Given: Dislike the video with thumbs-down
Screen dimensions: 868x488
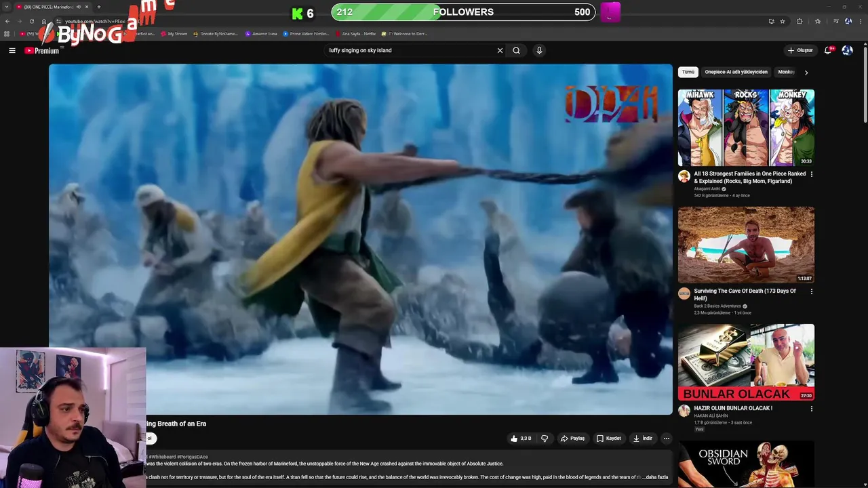Looking at the screenshot, I should [544, 439].
